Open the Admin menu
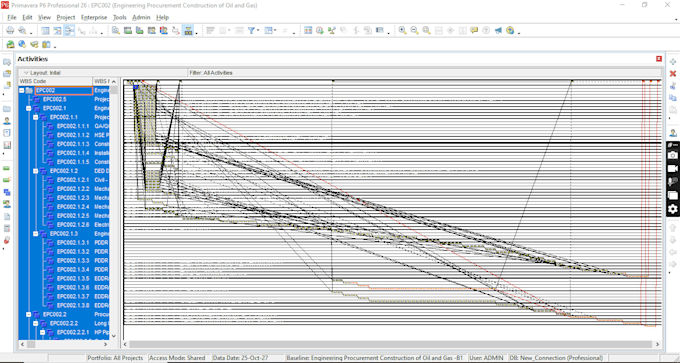Image resolution: width=680 pixels, height=363 pixels. (x=141, y=17)
